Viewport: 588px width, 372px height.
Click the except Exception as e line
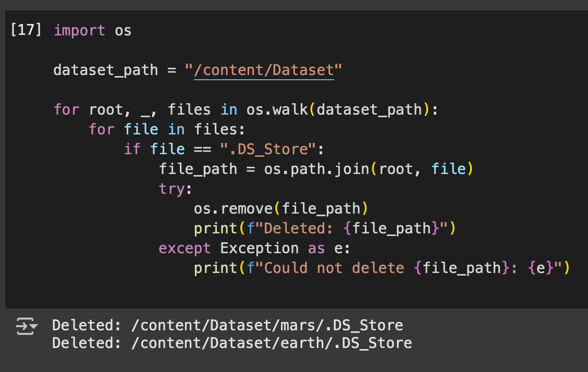(254, 249)
